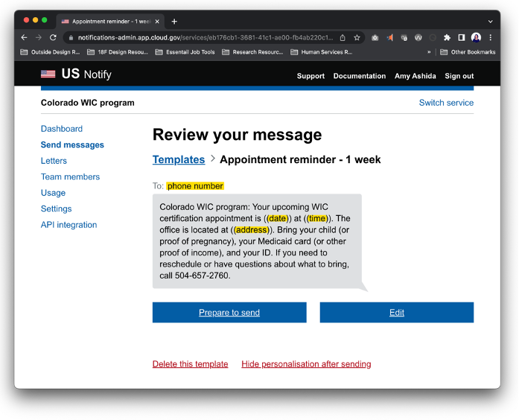Open the Amy Ashida account page
The height and width of the screenshot is (420, 519).
pyautogui.click(x=415, y=76)
